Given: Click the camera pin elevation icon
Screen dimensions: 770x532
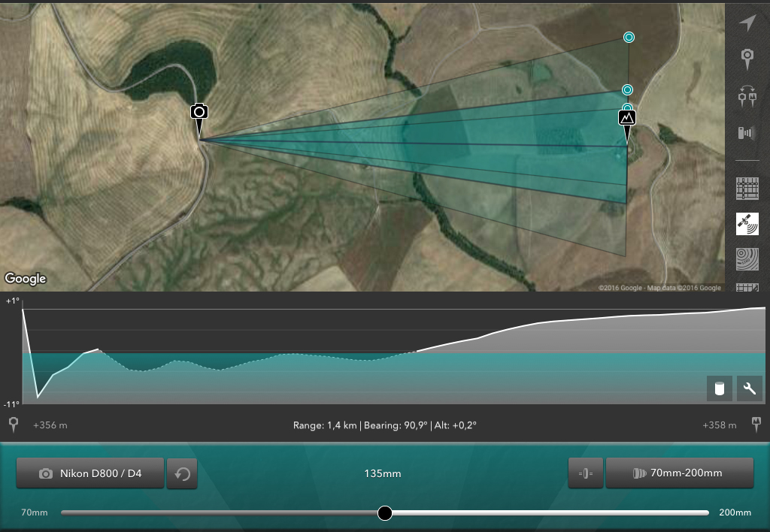Looking at the screenshot, I should pos(14,425).
